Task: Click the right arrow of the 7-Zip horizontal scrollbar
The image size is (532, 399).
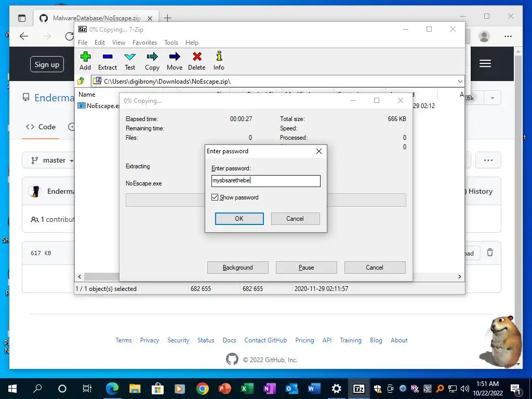Action: click(x=460, y=276)
